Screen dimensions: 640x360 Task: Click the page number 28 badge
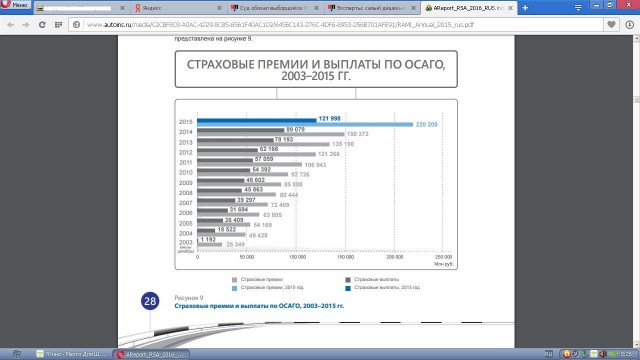[x=150, y=301]
